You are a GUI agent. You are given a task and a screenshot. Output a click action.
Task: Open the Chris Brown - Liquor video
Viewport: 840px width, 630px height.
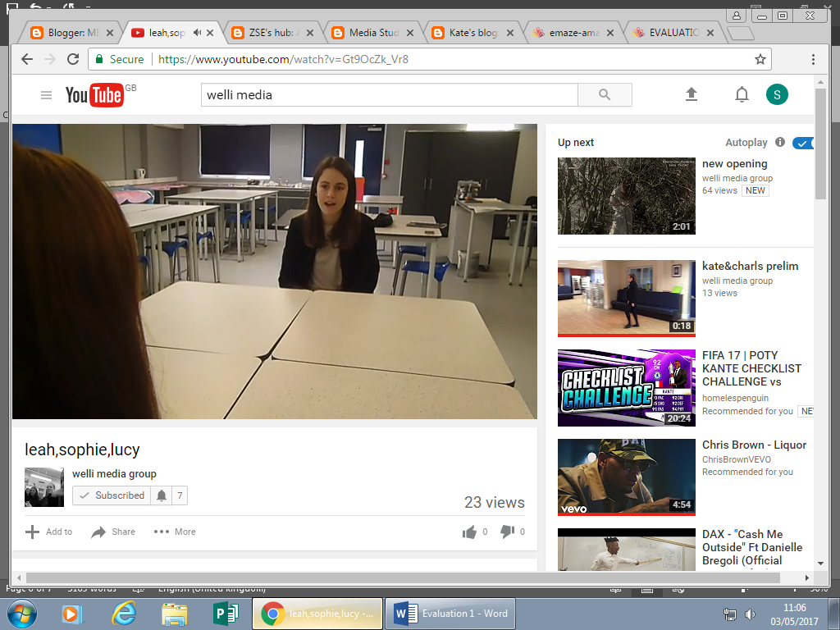[x=754, y=445]
